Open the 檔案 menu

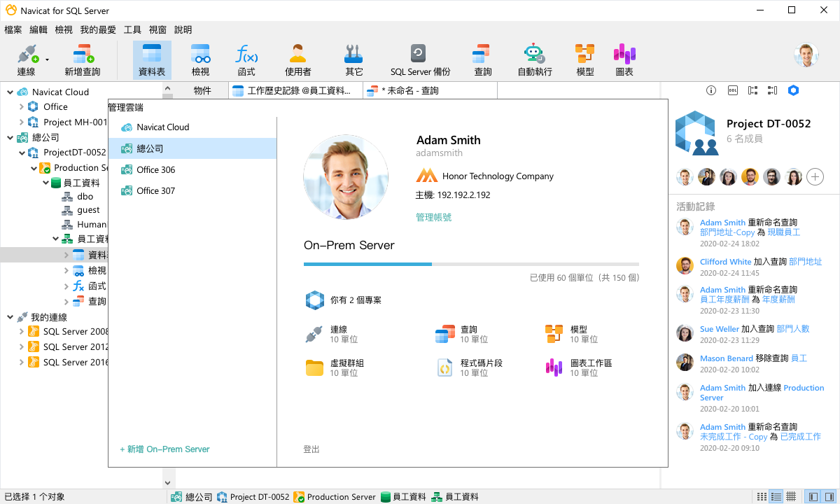click(x=13, y=30)
